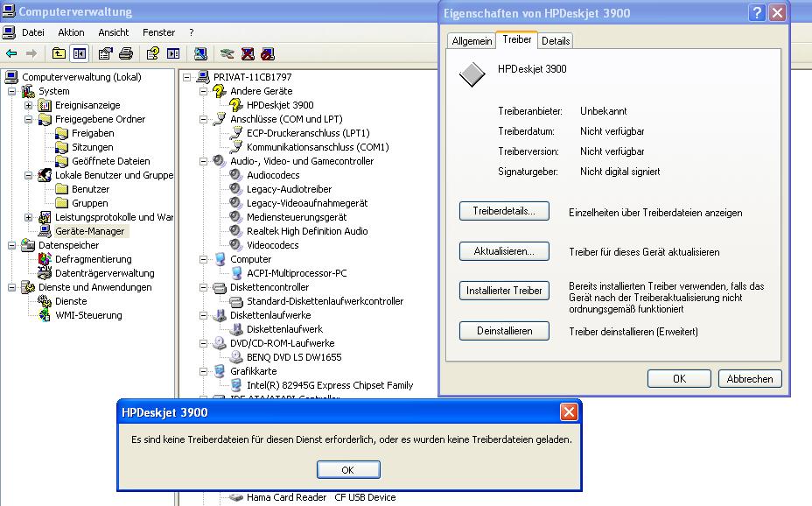Collapse the Dienste und Anwendungen node
The height and width of the screenshot is (506, 812).
pos(12,287)
